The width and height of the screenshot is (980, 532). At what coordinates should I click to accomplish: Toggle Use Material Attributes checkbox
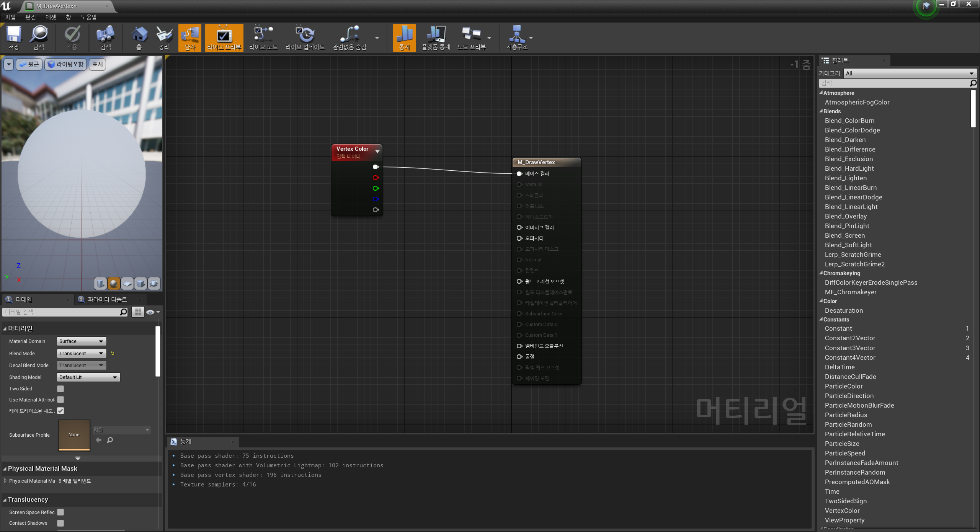60,400
